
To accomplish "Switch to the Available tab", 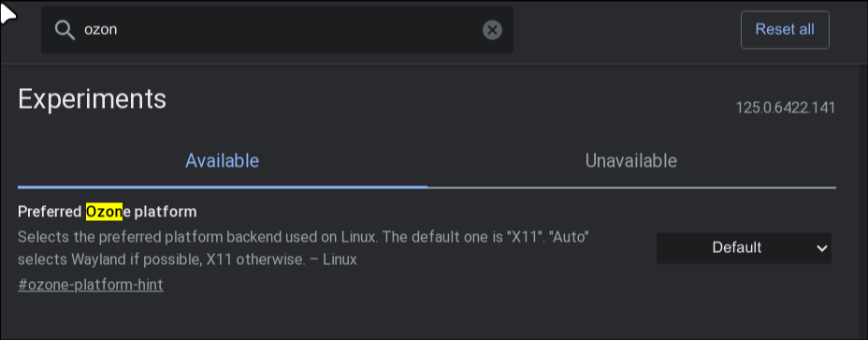I will pyautogui.click(x=222, y=161).
